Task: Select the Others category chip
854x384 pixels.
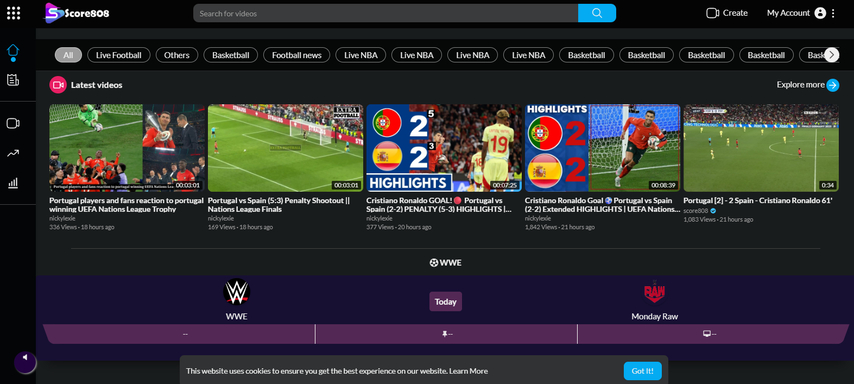Action: pyautogui.click(x=176, y=55)
